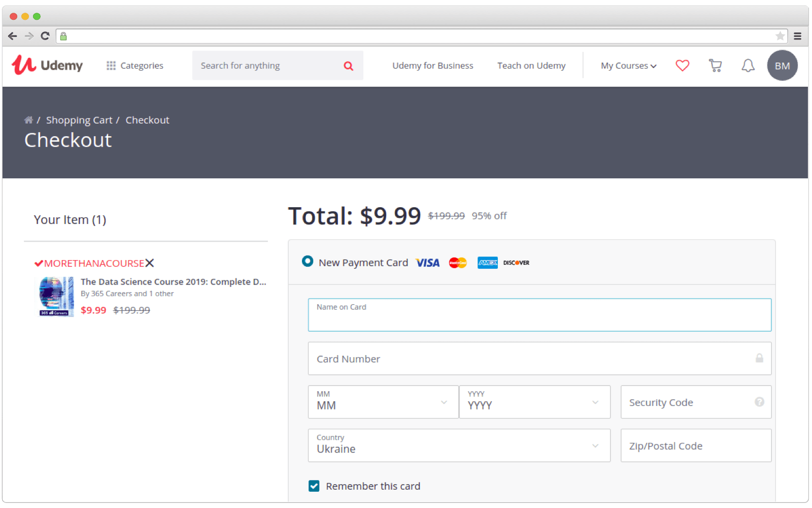Go back in browser
The height and width of the screenshot is (508, 812).
click(x=13, y=36)
